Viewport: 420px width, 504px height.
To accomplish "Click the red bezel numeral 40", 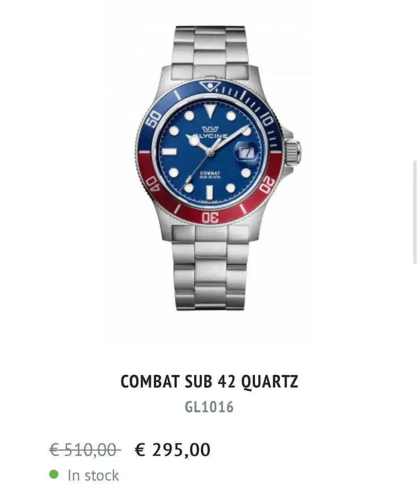I will tap(152, 184).
